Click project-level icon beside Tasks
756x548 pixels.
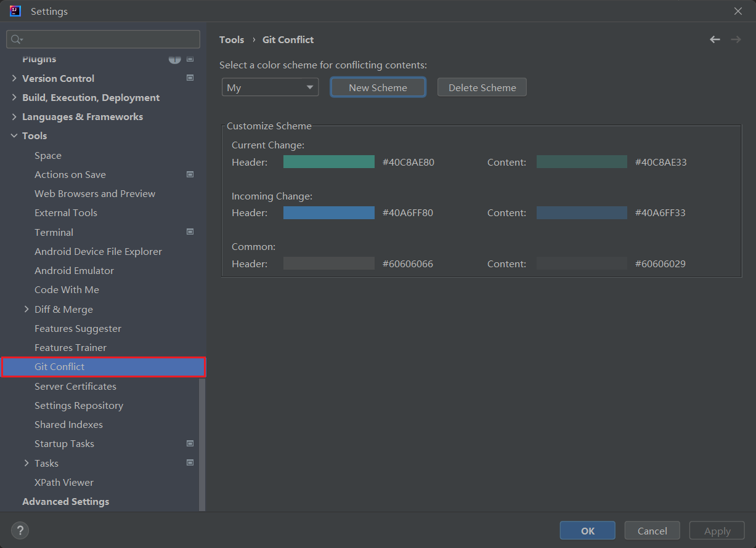[x=190, y=463]
